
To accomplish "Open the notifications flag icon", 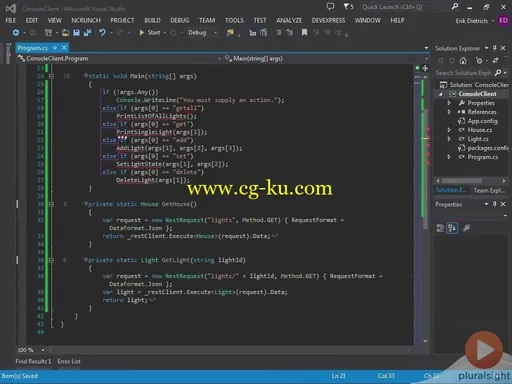I will 346,6.
